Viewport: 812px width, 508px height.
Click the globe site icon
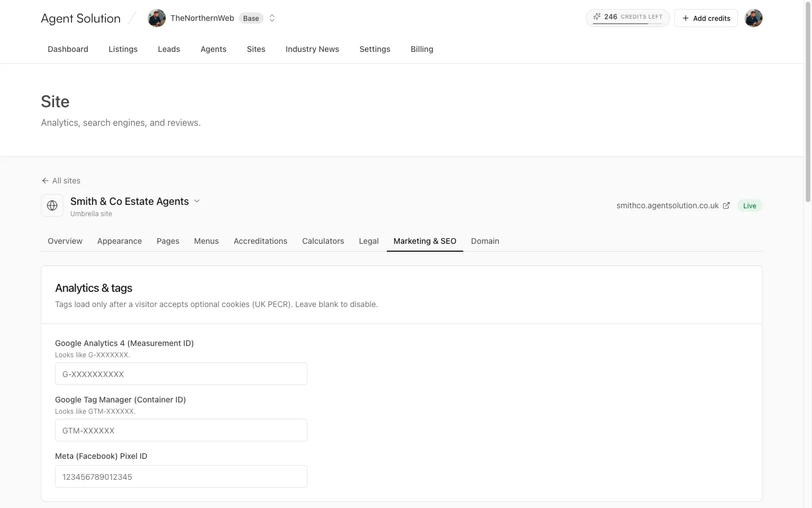tap(52, 205)
